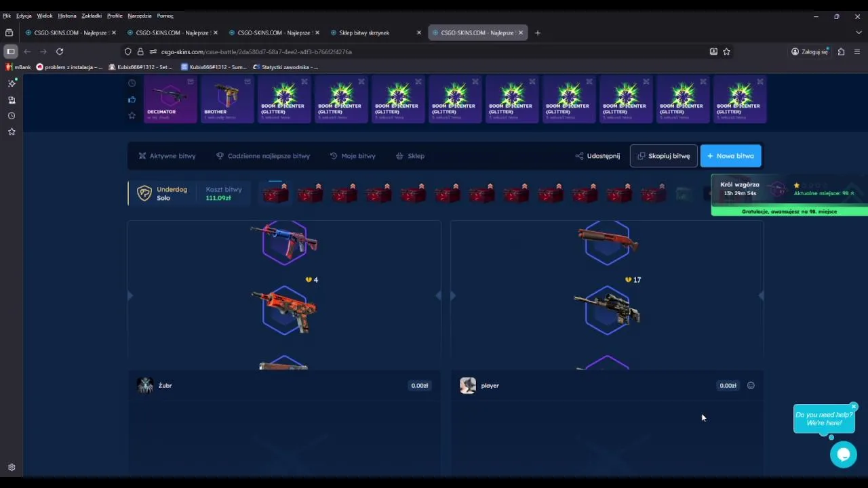Open the Plik menu
Image resolution: width=868 pixels, height=488 pixels.
tap(7, 16)
